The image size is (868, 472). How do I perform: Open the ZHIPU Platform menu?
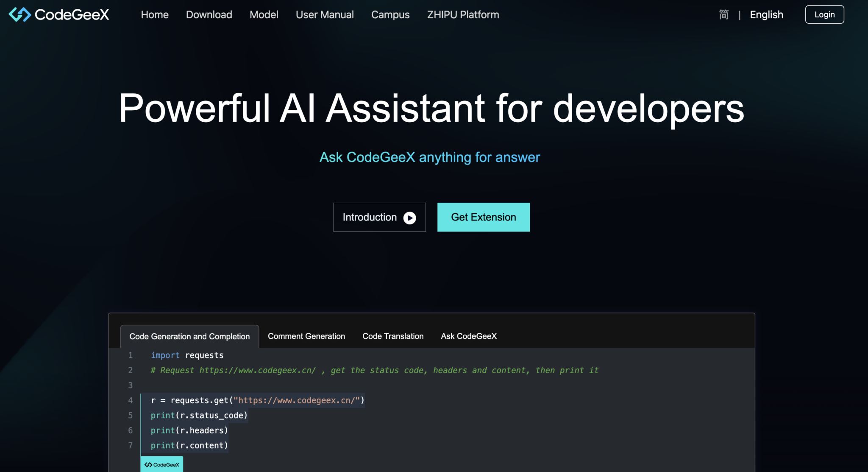pos(463,14)
